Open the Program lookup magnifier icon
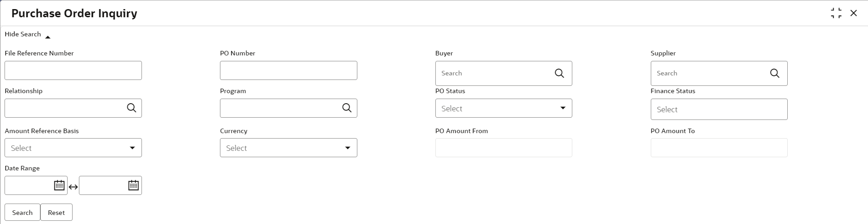 point(347,108)
